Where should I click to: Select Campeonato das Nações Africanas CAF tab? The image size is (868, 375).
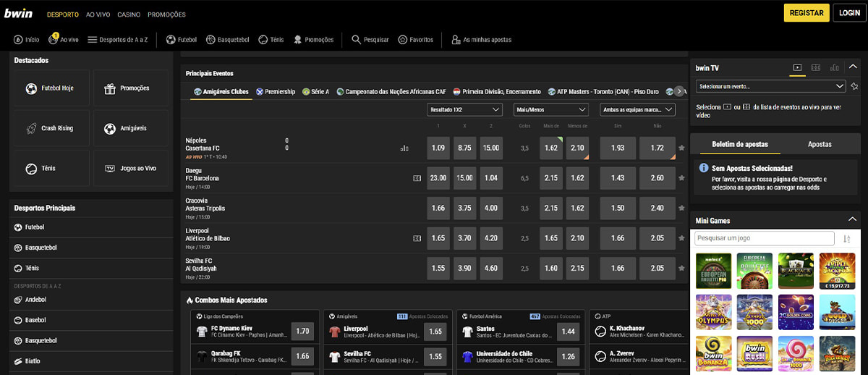391,92
